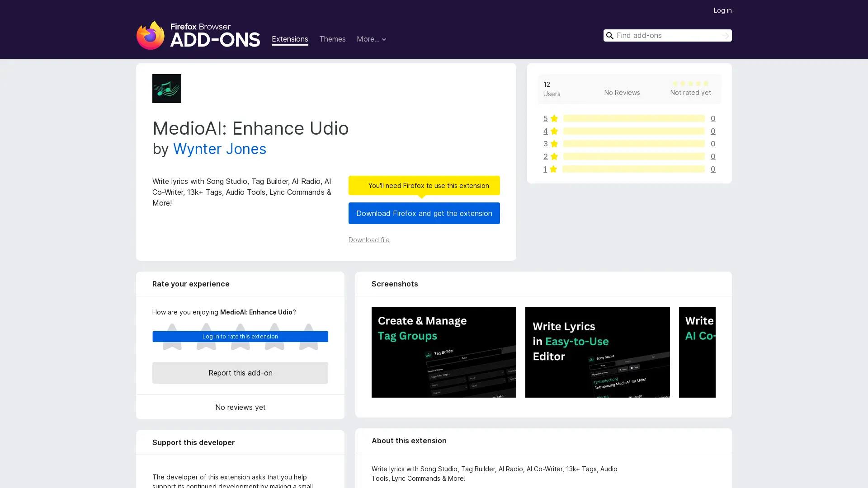This screenshot has height=488, width=868.
Task: Open the Themes tab
Action: coord(332,39)
